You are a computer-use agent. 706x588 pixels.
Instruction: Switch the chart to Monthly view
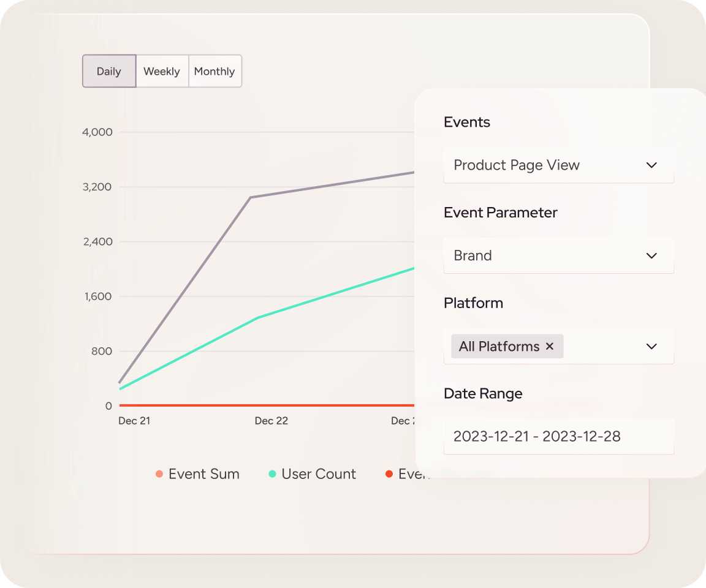(214, 72)
